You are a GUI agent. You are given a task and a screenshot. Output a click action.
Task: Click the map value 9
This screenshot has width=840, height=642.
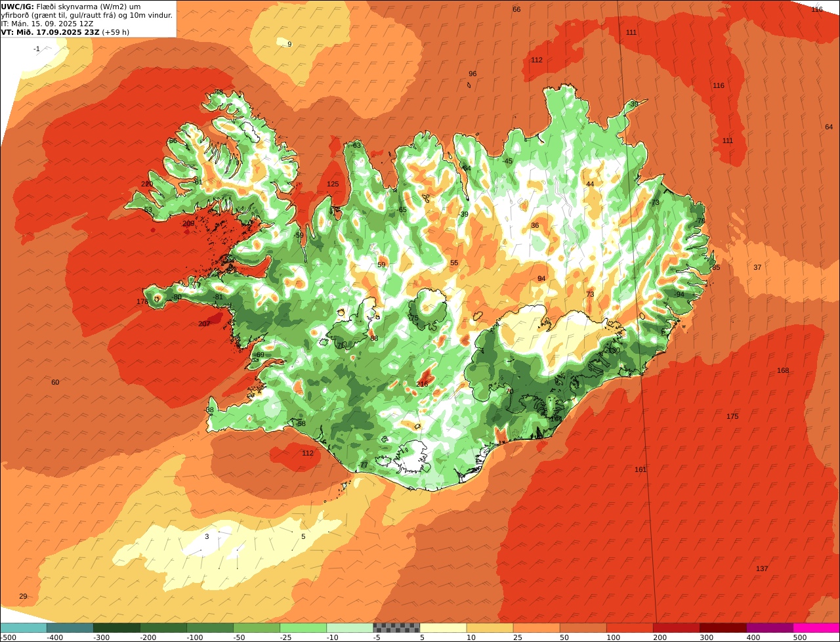(289, 44)
